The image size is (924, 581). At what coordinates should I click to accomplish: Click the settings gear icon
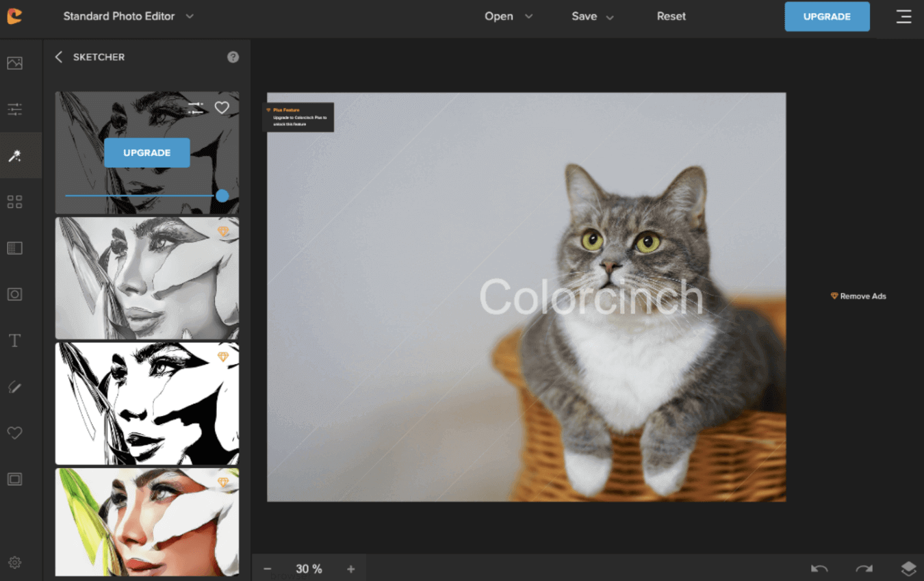pyautogui.click(x=15, y=563)
